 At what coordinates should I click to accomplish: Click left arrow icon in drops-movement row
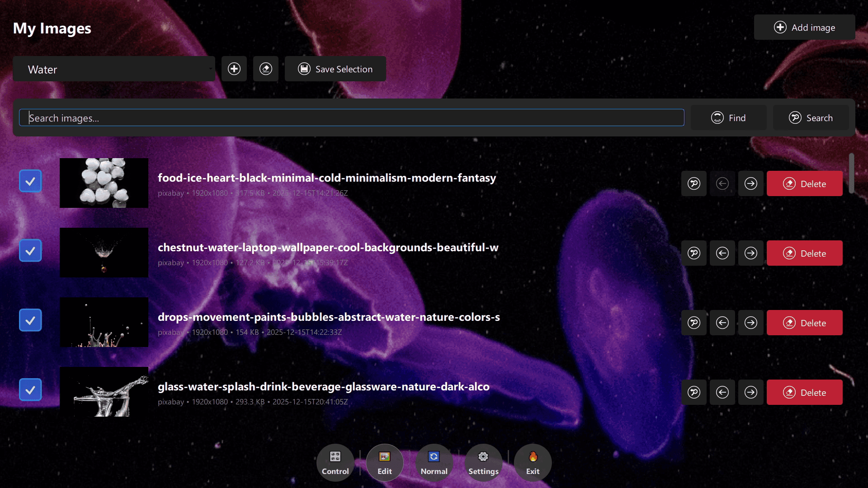click(x=722, y=323)
